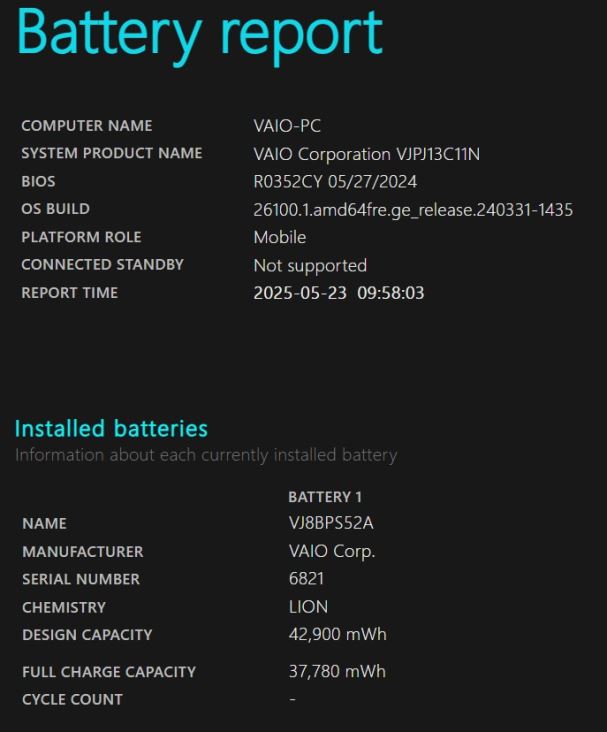Click manufacturer value VAIO Corp.
The height and width of the screenshot is (732, 607).
click(332, 551)
